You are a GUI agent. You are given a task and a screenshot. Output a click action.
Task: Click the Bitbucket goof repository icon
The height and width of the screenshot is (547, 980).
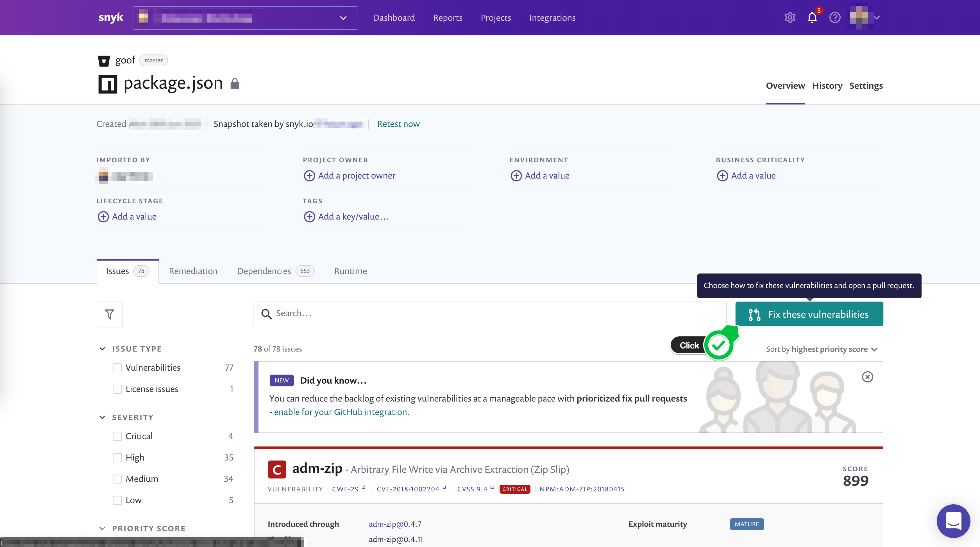[103, 61]
